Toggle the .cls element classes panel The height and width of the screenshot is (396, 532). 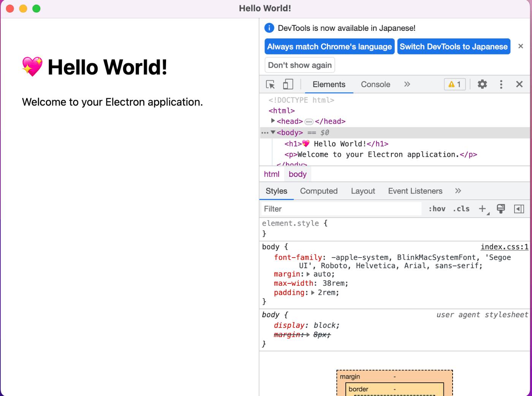click(x=461, y=209)
